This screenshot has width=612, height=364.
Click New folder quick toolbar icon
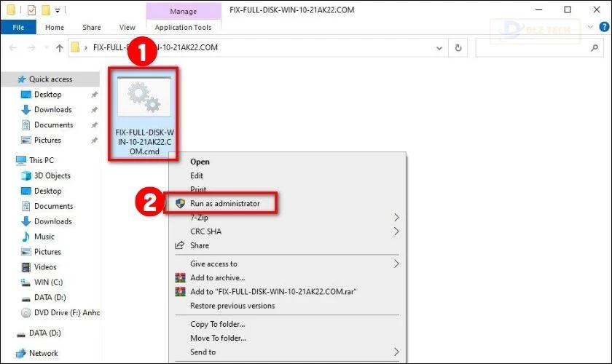tap(46, 10)
